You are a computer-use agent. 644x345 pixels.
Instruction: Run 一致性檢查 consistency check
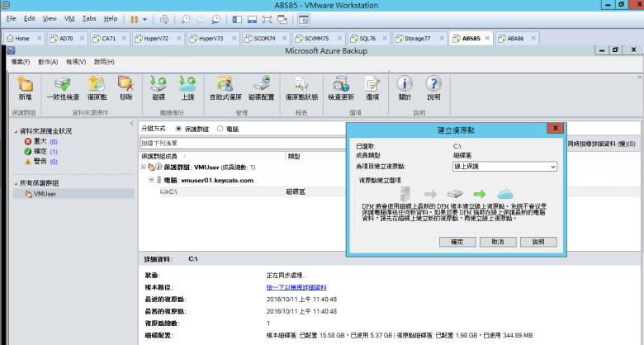pyautogui.click(x=62, y=87)
